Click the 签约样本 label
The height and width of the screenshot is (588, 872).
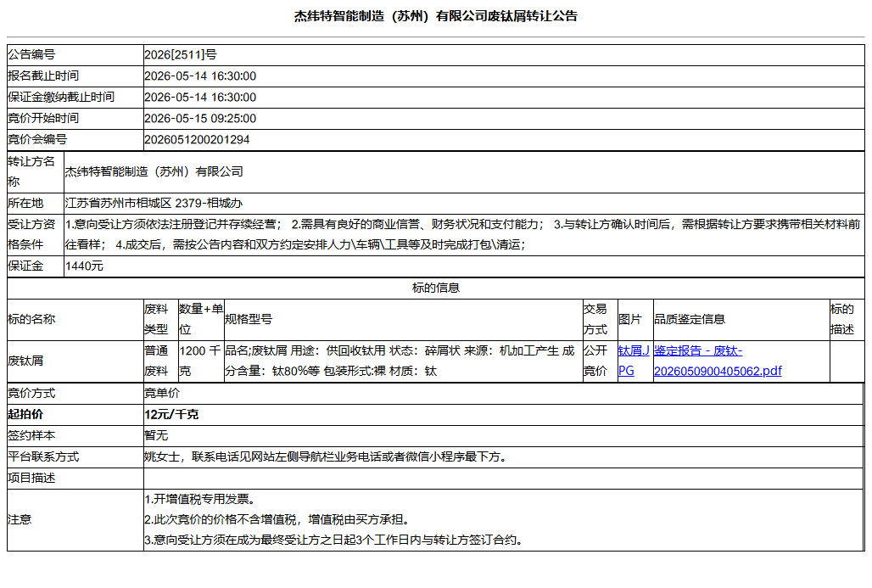[x=31, y=435]
